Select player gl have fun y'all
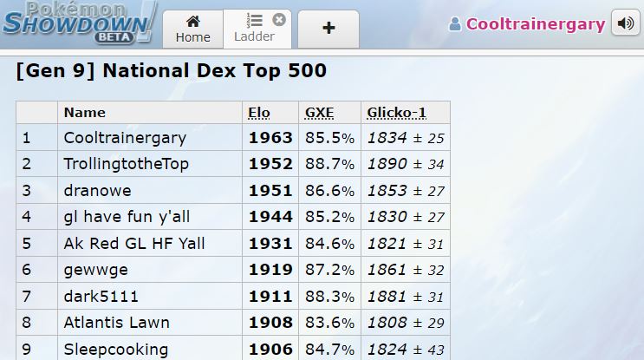The height and width of the screenshot is (360, 644). pyautogui.click(x=127, y=217)
